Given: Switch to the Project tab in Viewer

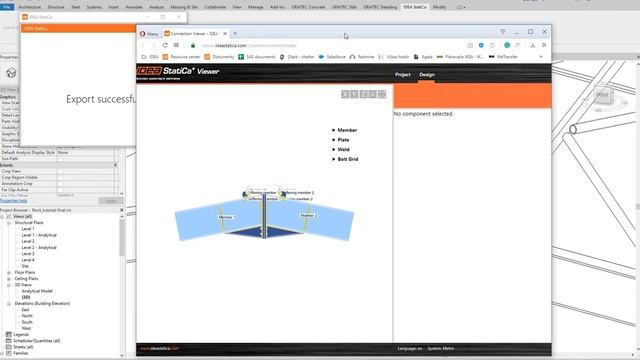Looking at the screenshot, I should pyautogui.click(x=402, y=75).
